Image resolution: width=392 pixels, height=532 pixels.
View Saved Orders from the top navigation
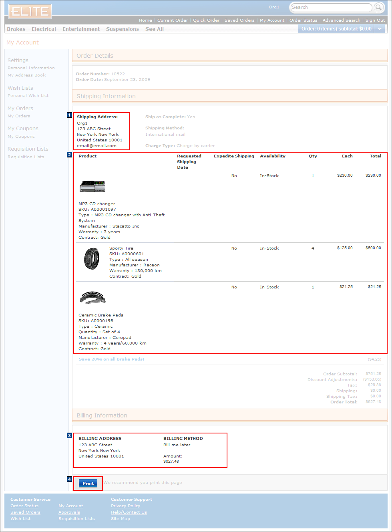point(239,20)
